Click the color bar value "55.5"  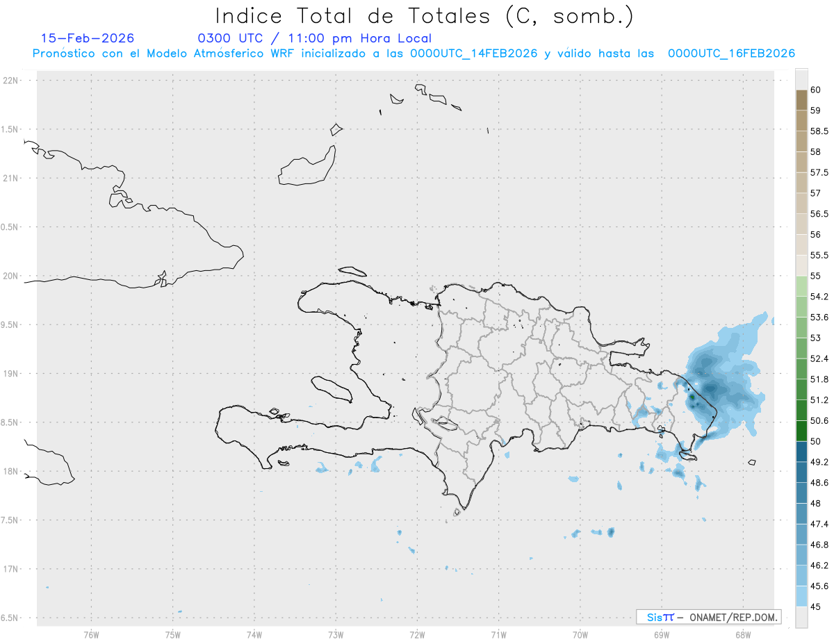point(819,256)
